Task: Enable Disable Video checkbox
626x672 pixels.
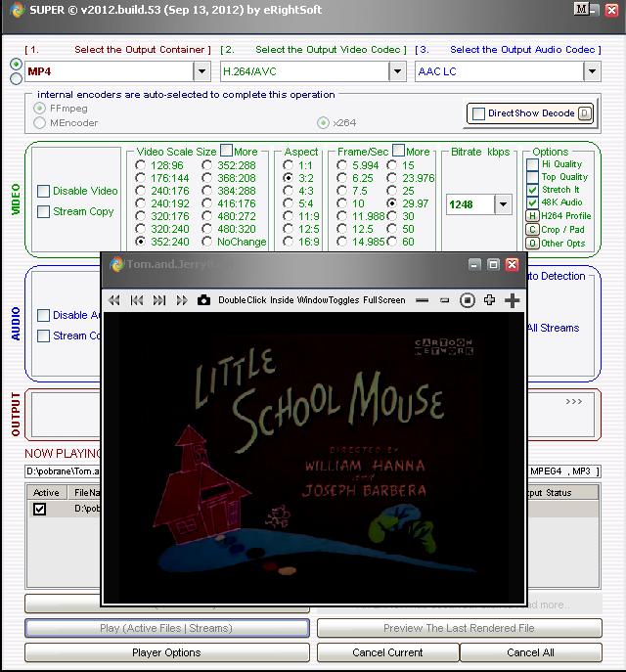Action: pos(43,191)
